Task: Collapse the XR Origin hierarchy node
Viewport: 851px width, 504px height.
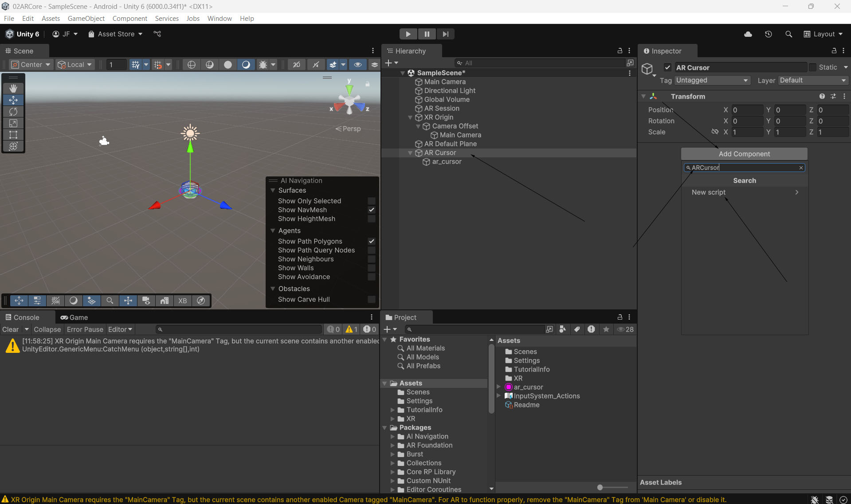Action: coord(410,117)
